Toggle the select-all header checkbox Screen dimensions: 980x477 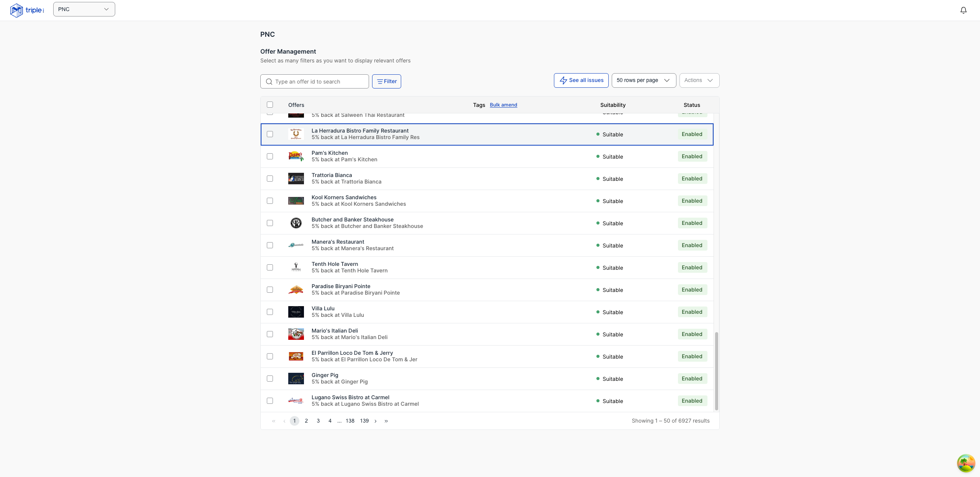pyautogui.click(x=270, y=105)
